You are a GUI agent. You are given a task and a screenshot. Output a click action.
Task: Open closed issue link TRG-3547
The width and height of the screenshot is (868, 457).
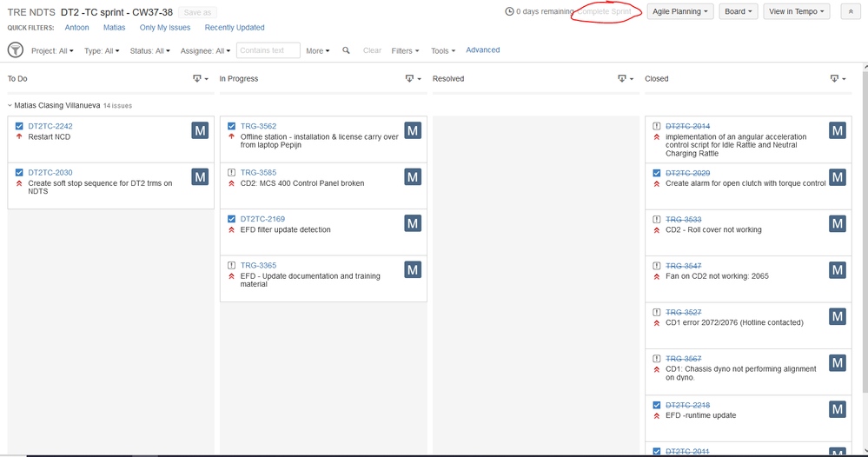click(x=684, y=266)
